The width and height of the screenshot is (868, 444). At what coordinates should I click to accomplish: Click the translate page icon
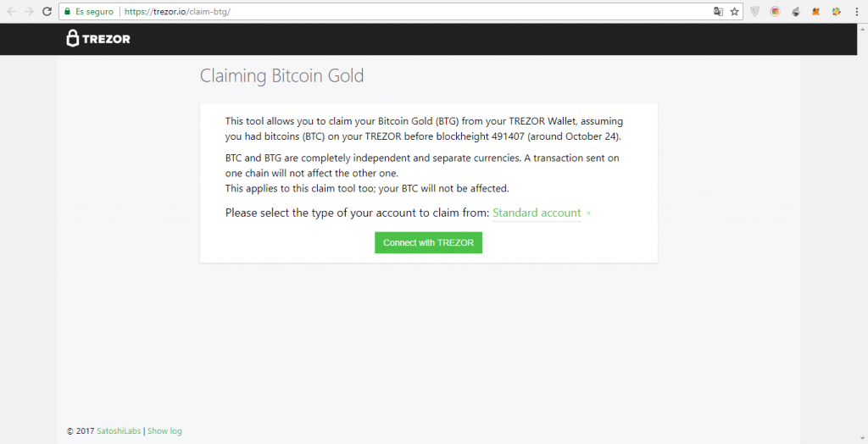pos(718,11)
